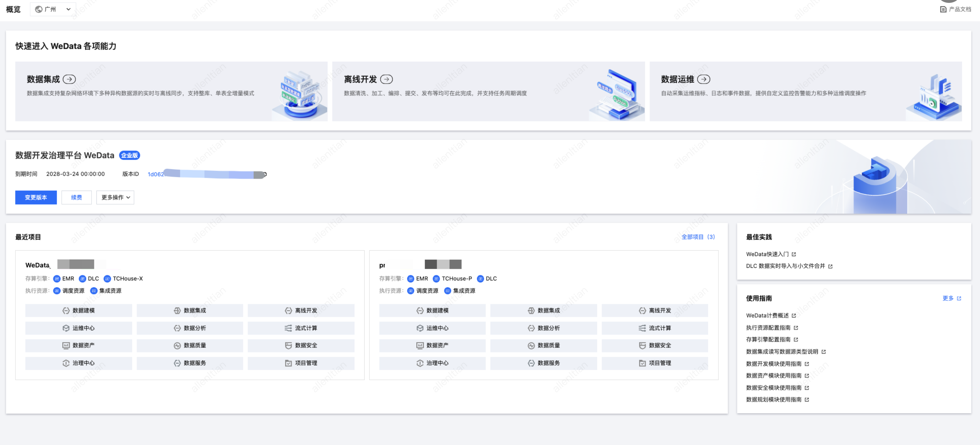Click the external link icon next to 更多
This screenshot has width=980, height=445.
[959, 298]
